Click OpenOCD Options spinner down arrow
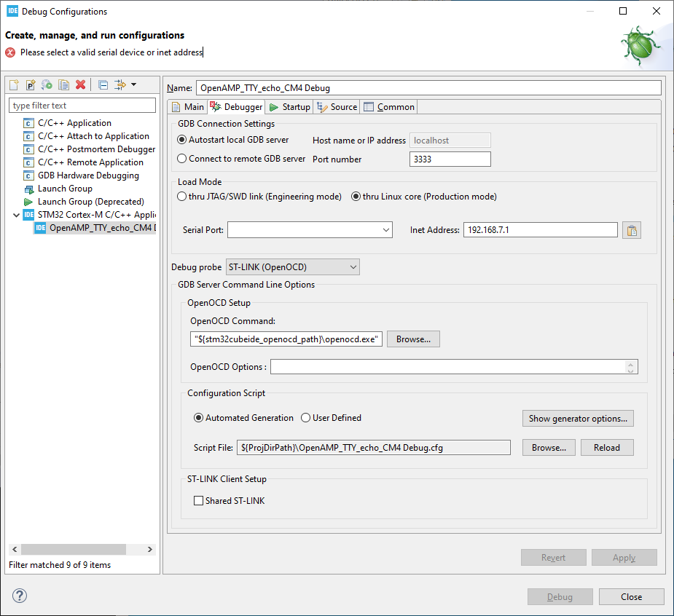Viewport: 674px width, 616px height. [x=630, y=371]
